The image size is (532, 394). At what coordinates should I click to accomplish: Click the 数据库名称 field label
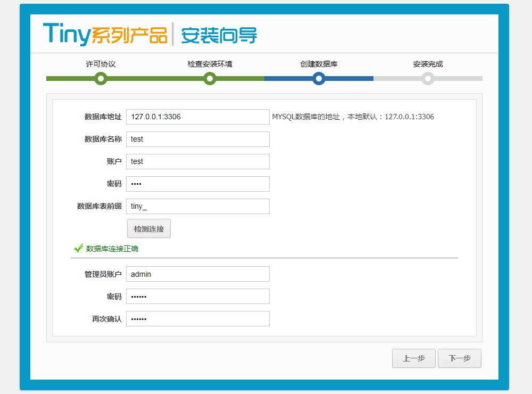[103, 139]
